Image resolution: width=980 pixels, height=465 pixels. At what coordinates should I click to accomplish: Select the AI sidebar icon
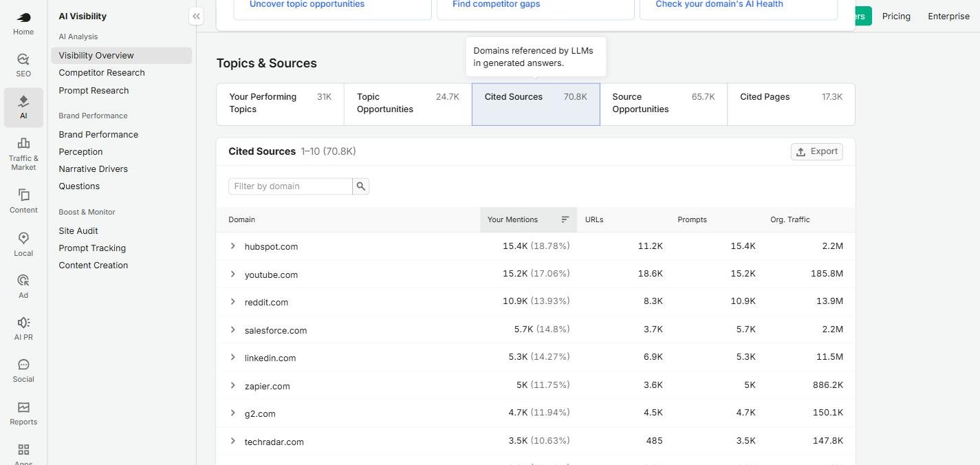click(23, 102)
